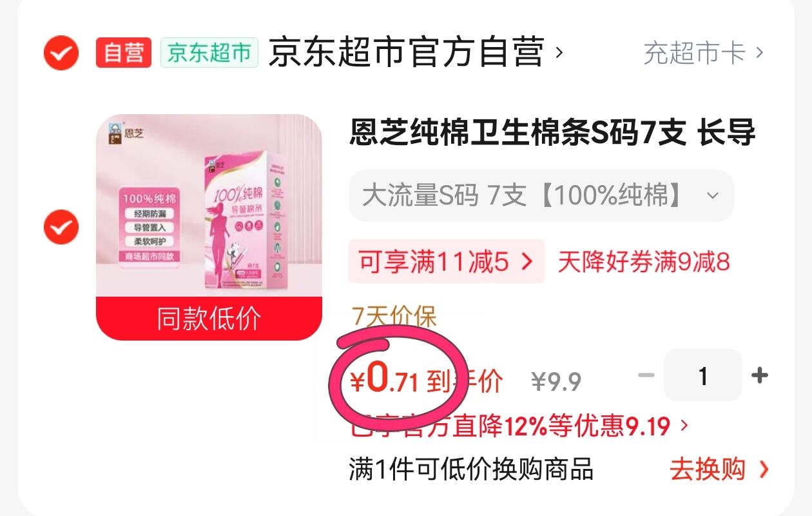
Task: Deselect the 恩芝 tampon item checkbox
Action: 61,226
